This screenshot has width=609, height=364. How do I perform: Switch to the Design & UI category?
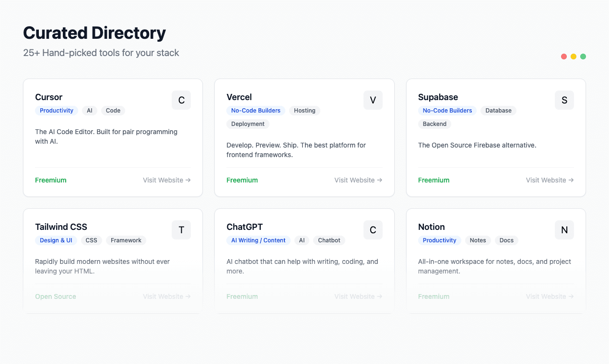56,240
